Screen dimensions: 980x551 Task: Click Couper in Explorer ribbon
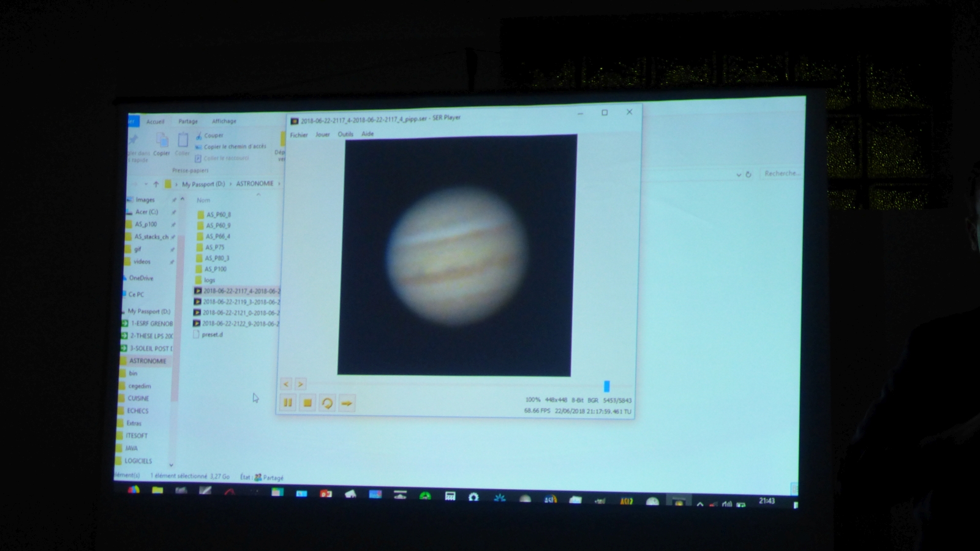(209, 135)
